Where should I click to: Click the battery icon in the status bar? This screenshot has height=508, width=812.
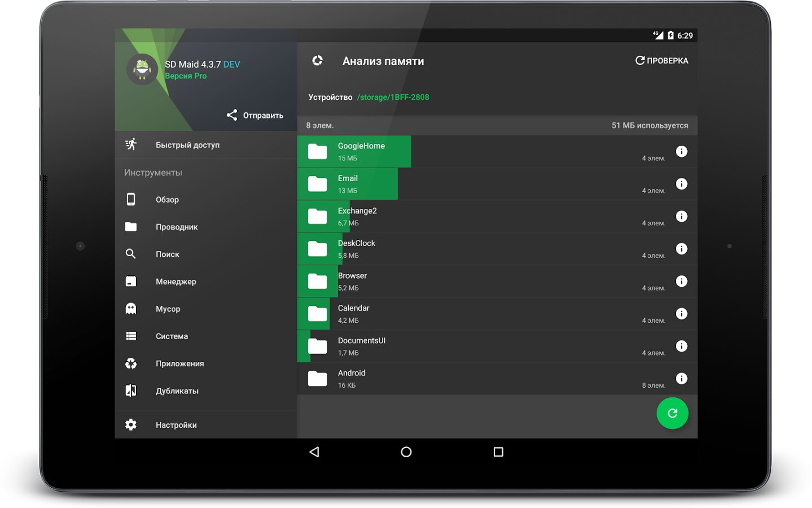coord(670,35)
